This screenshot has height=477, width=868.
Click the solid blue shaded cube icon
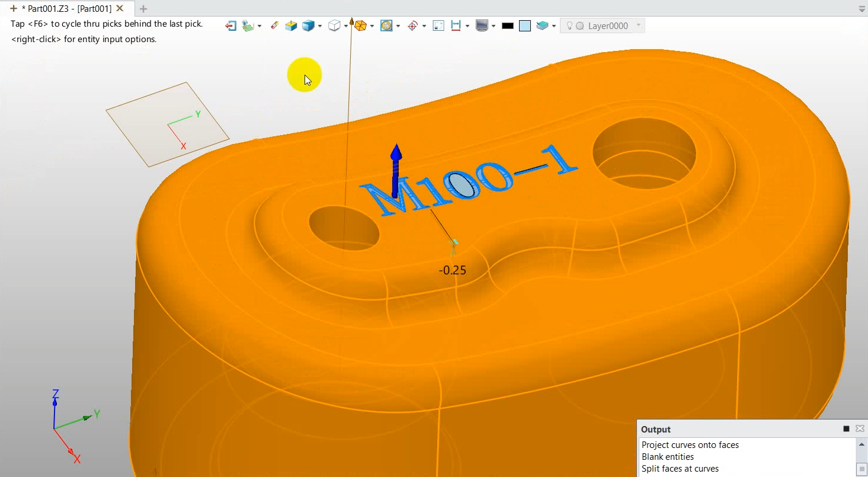point(308,26)
